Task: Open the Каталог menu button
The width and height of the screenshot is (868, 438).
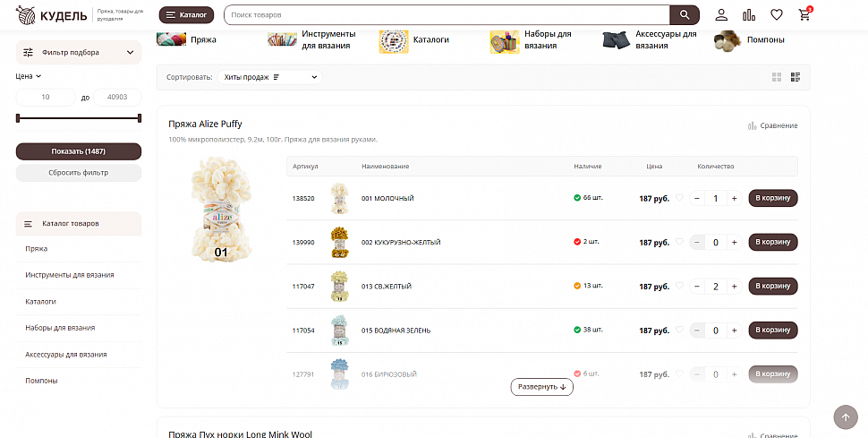Action: coord(186,15)
